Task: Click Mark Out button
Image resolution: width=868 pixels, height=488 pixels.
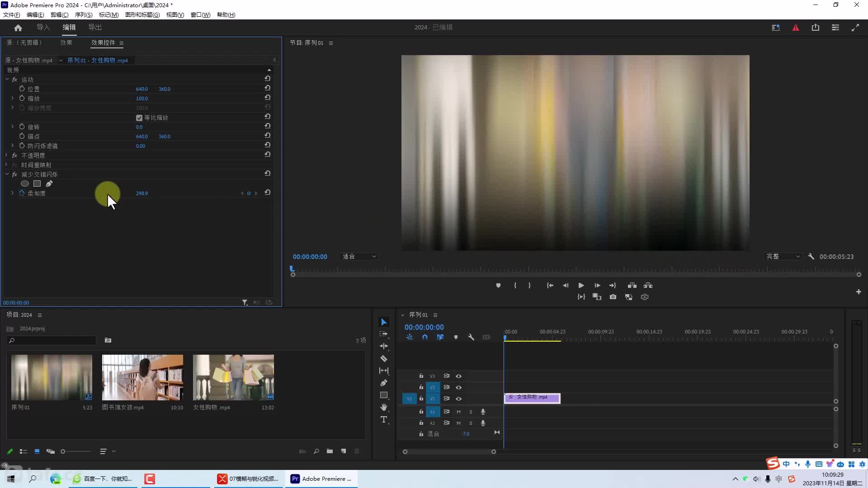Action: (x=529, y=286)
